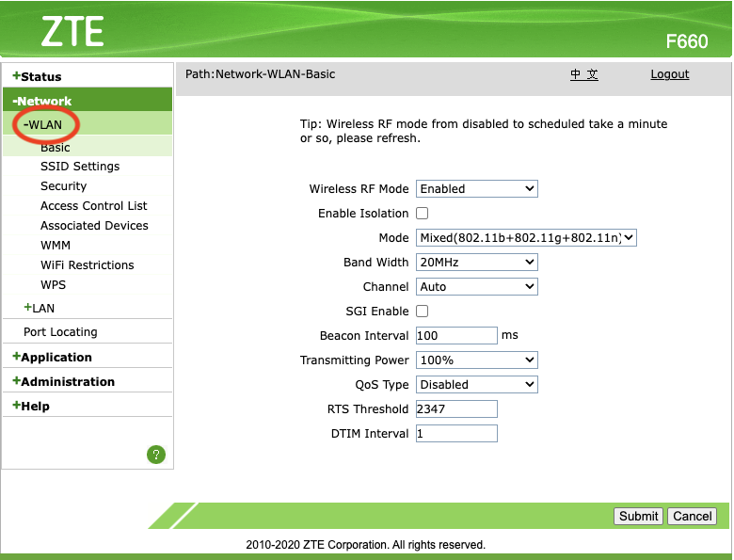
Task: Expand the Administration menu section
Action: [x=63, y=381]
